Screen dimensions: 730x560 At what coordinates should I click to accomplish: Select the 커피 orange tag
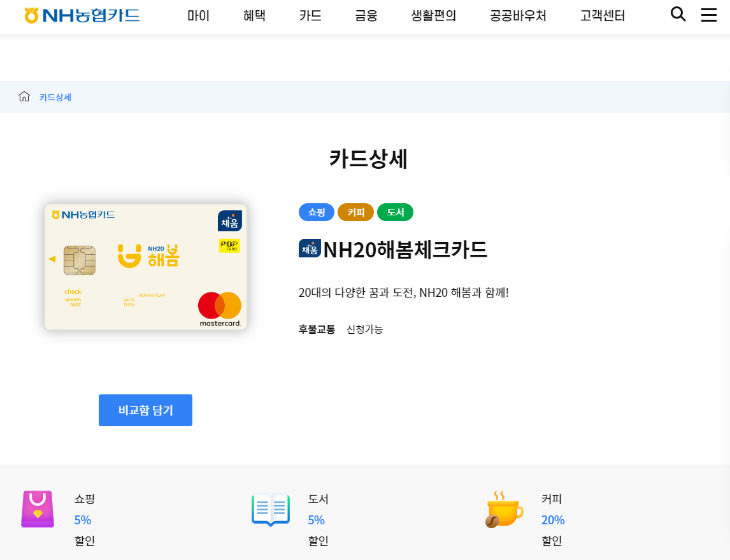click(355, 212)
